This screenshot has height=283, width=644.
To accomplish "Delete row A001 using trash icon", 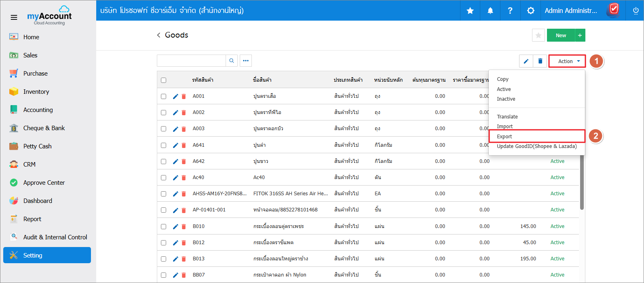I will click(184, 97).
